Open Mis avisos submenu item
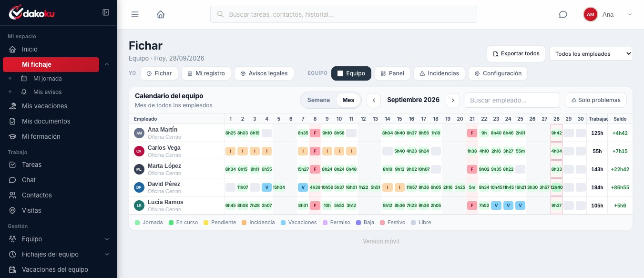 (x=47, y=92)
